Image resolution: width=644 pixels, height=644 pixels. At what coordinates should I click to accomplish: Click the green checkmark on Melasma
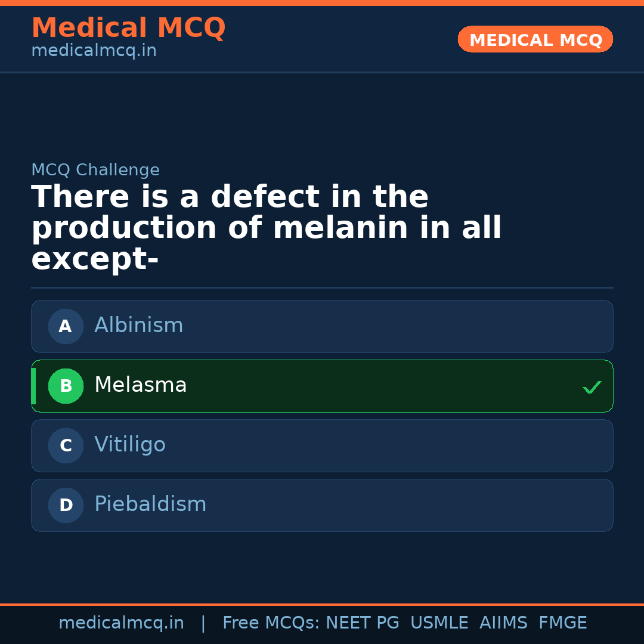click(x=592, y=386)
